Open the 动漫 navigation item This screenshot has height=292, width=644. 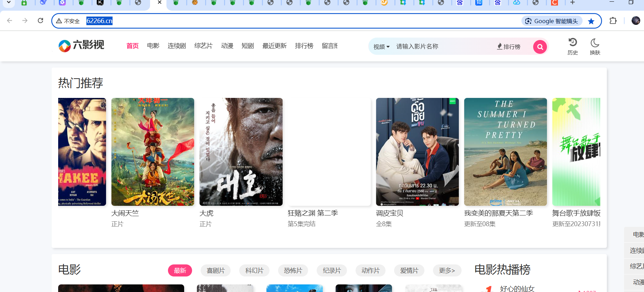pyautogui.click(x=227, y=46)
